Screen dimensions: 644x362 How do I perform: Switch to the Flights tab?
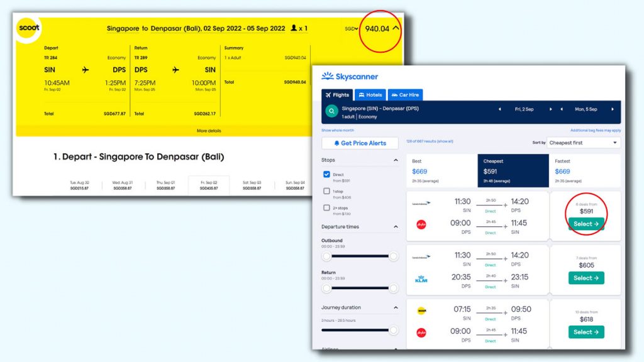pyautogui.click(x=337, y=95)
